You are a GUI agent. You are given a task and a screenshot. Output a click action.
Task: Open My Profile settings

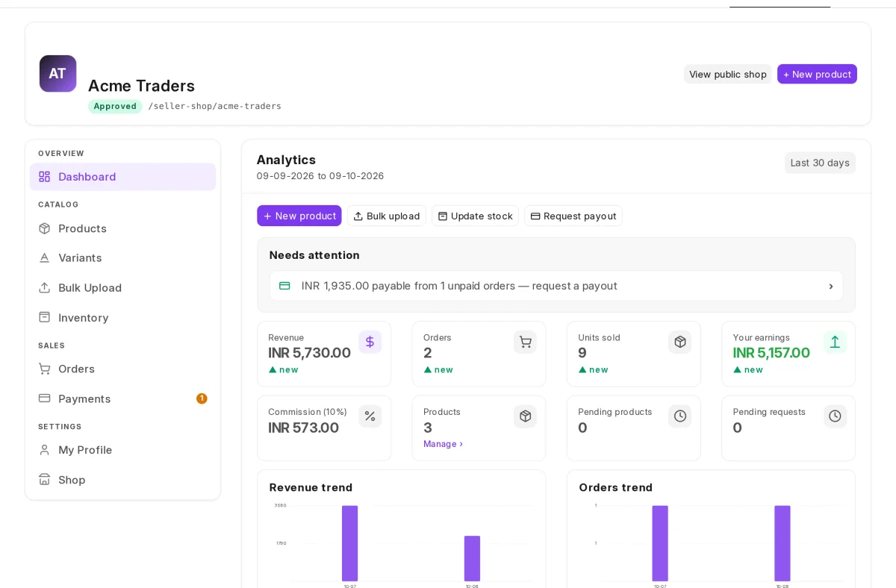point(122,450)
